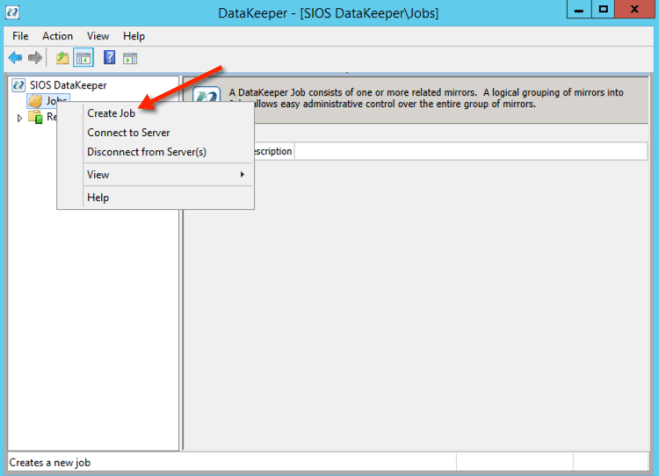Toggle Show/Hide Action Pane icon
The width and height of the screenshot is (659, 476).
click(130, 58)
